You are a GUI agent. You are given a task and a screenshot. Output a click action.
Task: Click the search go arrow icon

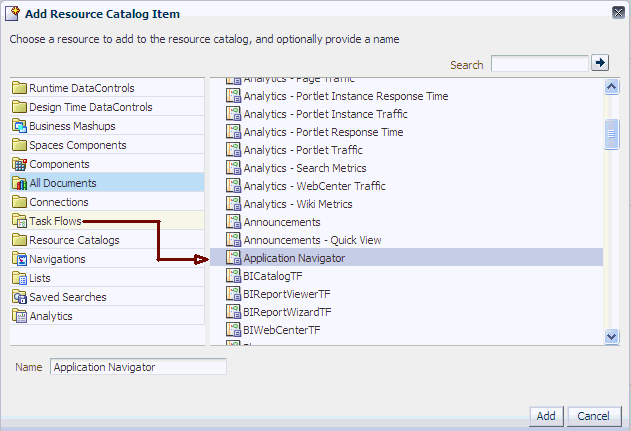pyautogui.click(x=600, y=63)
